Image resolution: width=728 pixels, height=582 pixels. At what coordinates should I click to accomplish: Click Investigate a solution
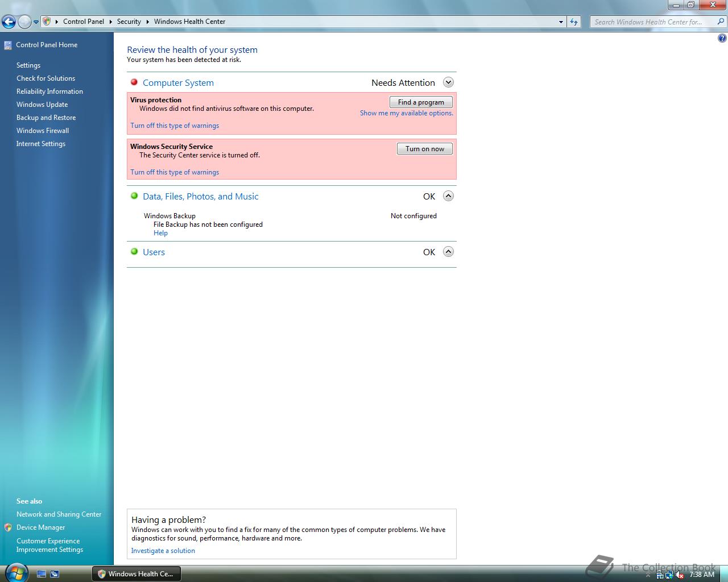click(163, 551)
